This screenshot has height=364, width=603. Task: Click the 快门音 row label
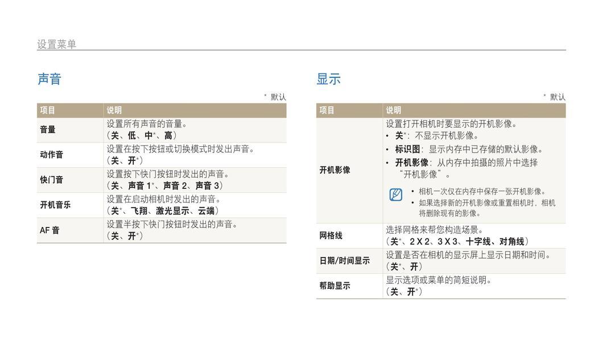click(x=52, y=180)
